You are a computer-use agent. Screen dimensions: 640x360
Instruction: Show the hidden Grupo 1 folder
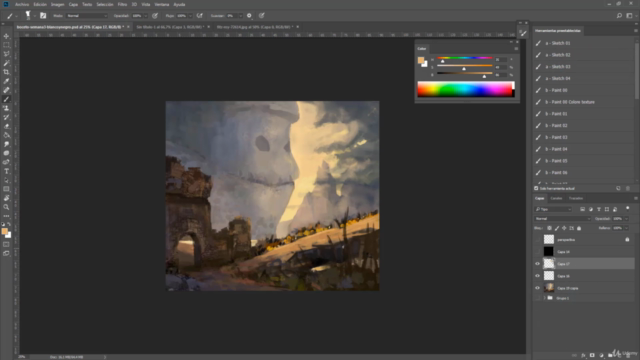click(537, 298)
